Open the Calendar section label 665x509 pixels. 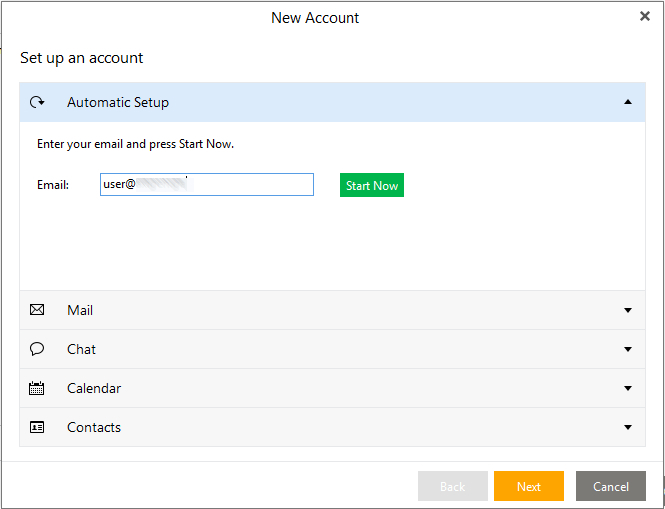pyautogui.click(x=94, y=388)
